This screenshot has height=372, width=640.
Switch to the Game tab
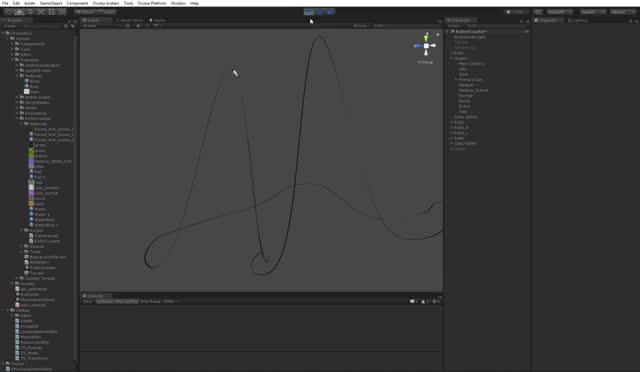tap(158, 20)
